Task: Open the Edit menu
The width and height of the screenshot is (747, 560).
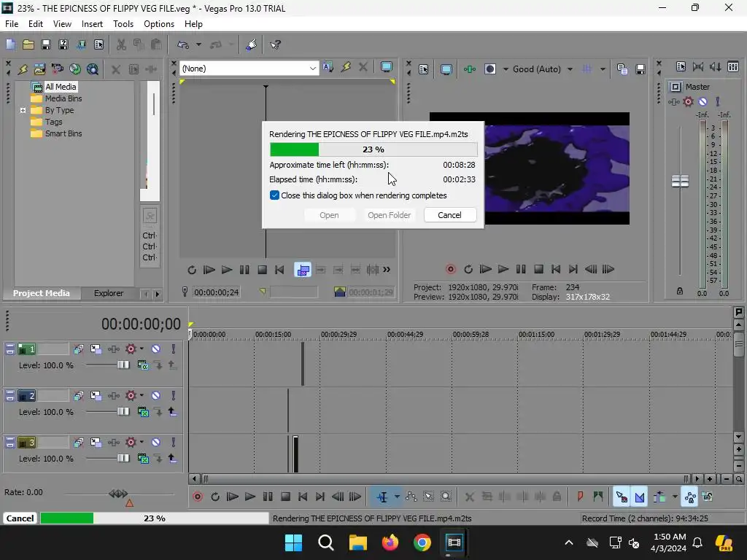Action: (x=36, y=24)
